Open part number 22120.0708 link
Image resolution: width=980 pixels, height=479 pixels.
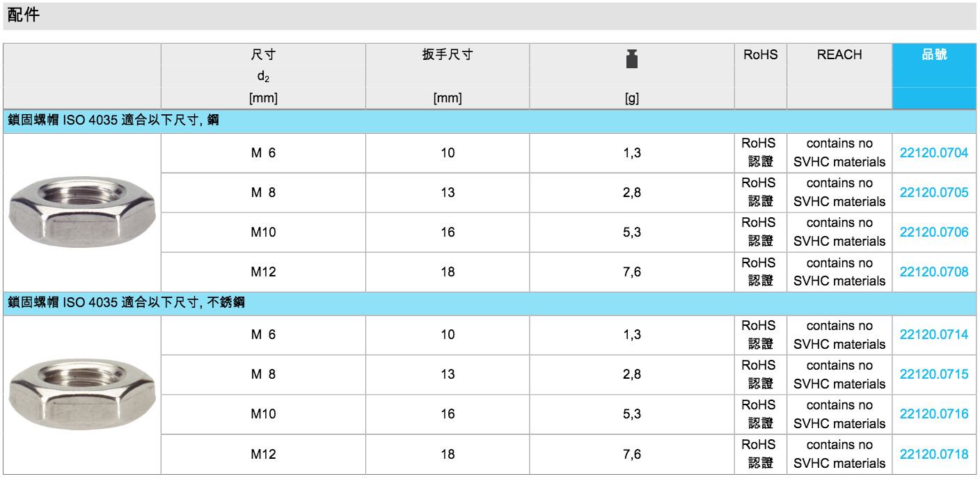[x=933, y=272]
